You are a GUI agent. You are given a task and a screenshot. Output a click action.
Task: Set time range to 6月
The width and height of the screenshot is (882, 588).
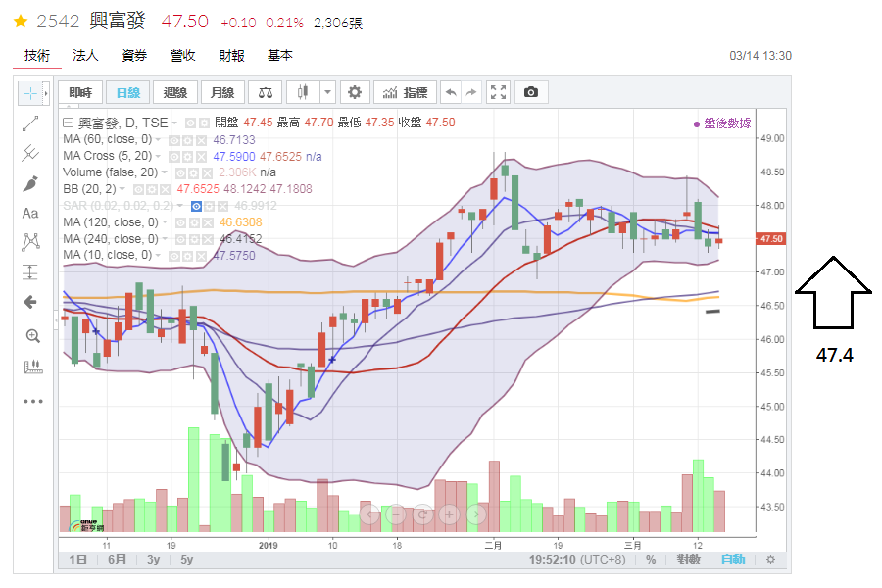(118, 560)
